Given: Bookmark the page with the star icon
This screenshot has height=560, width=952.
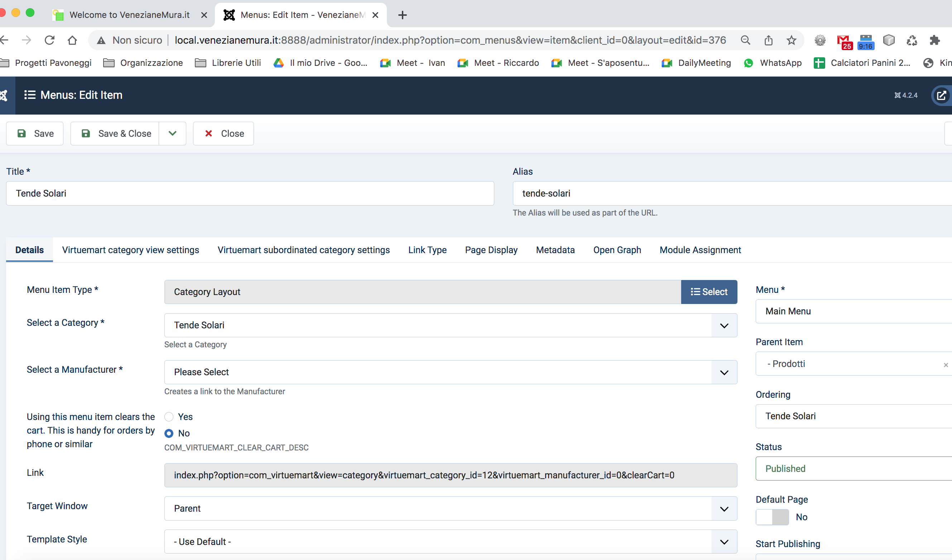Looking at the screenshot, I should (x=792, y=40).
